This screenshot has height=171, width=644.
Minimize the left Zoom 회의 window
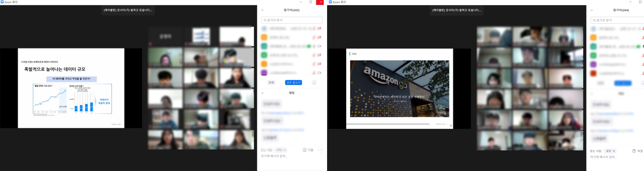coord(301,2)
